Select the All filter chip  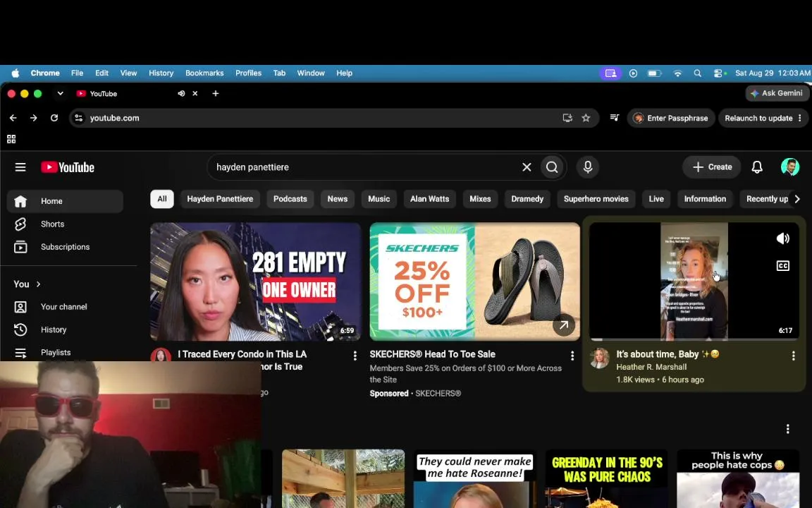point(162,199)
